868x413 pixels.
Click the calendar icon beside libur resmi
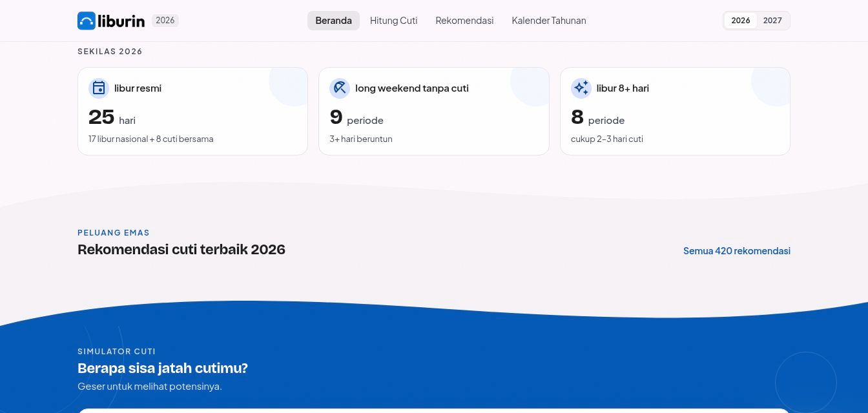(x=99, y=88)
